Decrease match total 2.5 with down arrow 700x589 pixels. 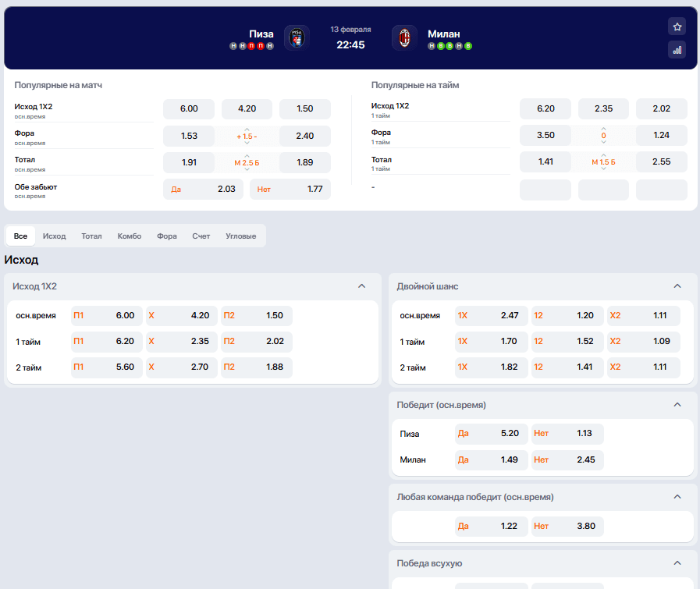click(247, 170)
